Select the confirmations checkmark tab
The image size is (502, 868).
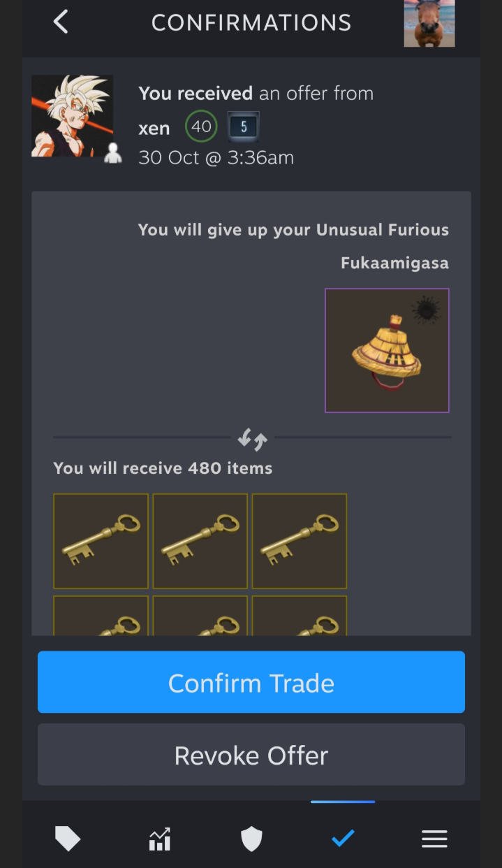[x=343, y=837]
